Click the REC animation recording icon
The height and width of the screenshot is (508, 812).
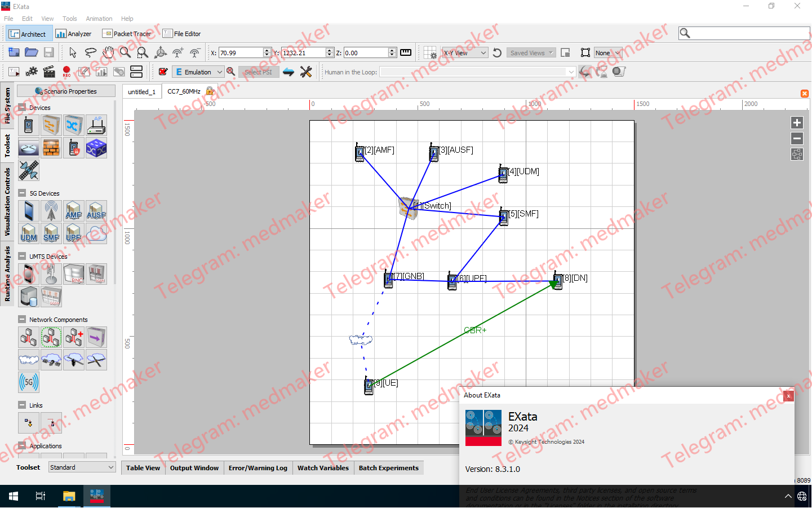(x=66, y=72)
